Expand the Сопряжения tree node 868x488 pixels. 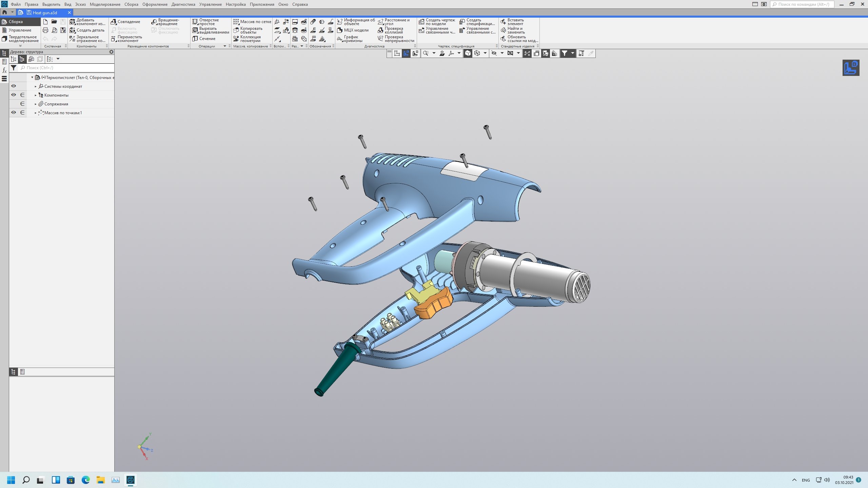point(36,104)
